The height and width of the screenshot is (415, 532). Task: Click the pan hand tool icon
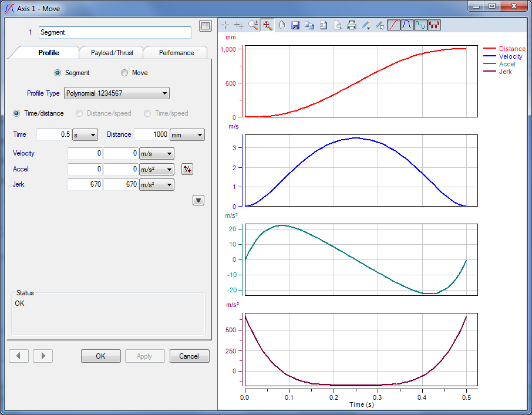coord(281,25)
